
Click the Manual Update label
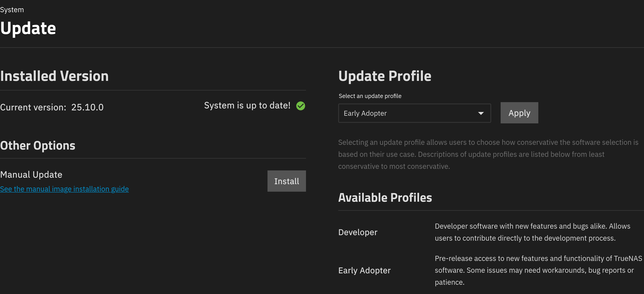(x=31, y=175)
